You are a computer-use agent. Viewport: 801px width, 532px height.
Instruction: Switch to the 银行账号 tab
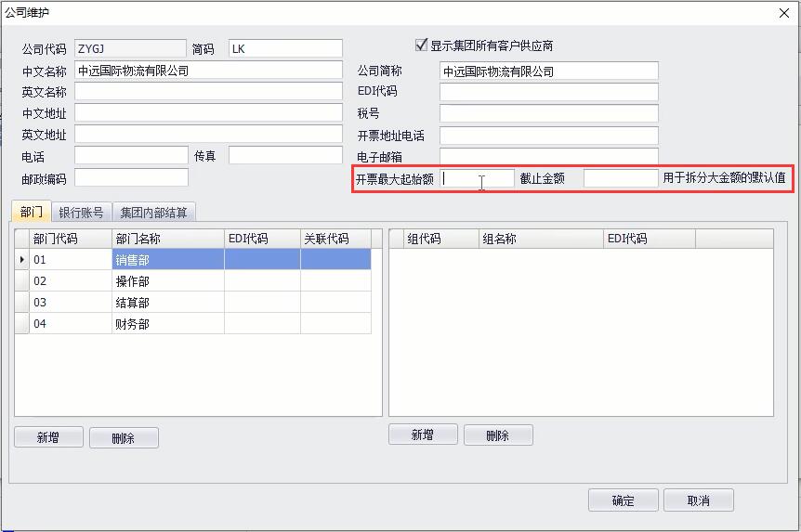81,213
